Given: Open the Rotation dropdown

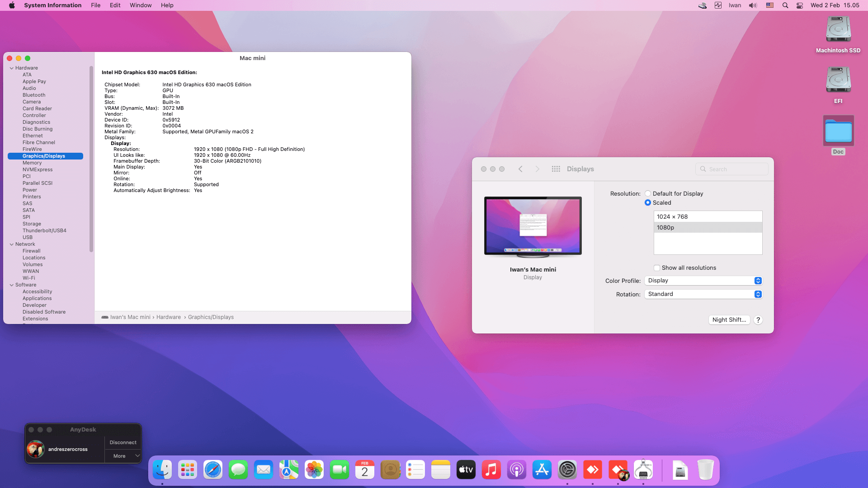Looking at the screenshot, I should tap(703, 294).
